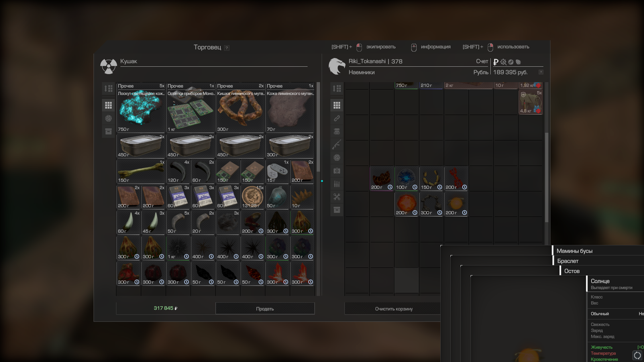Select Кишка лиманского мутанта item

[x=240, y=108]
